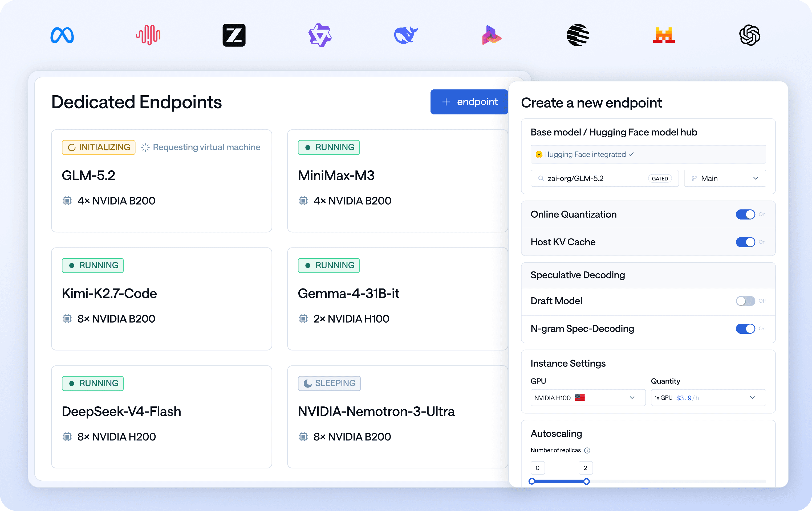
Task: Click the GATED badge in the model field
Action: tap(660, 179)
